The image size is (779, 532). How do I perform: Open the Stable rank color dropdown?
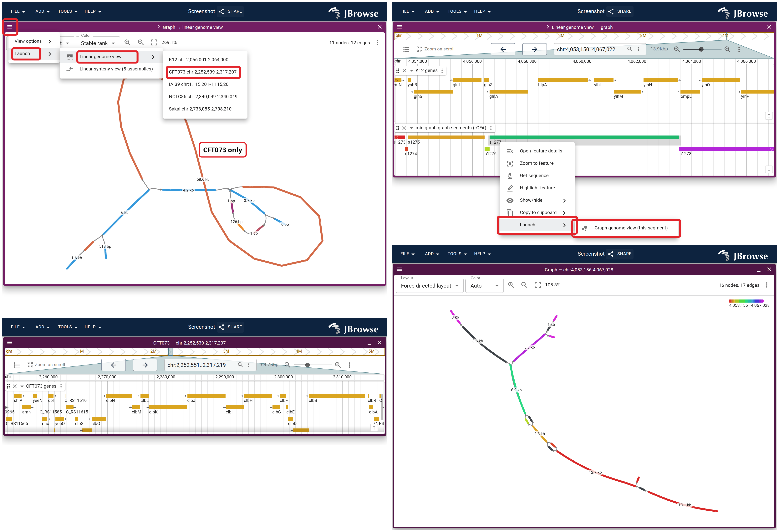(98, 43)
